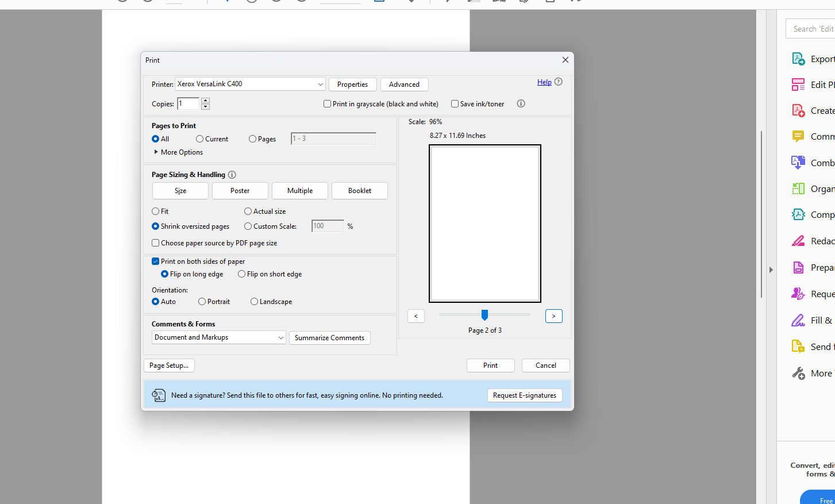
Task: Click the Copies number input field
Action: click(188, 103)
